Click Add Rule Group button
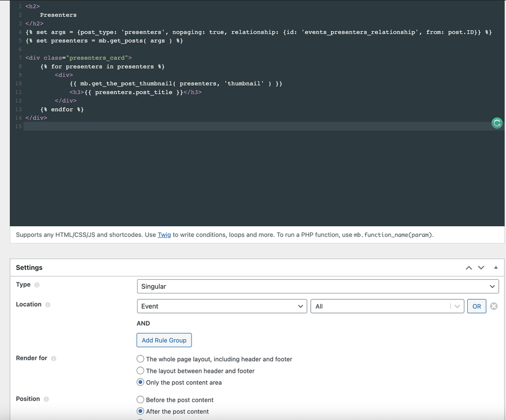The image size is (506, 420). 164,340
